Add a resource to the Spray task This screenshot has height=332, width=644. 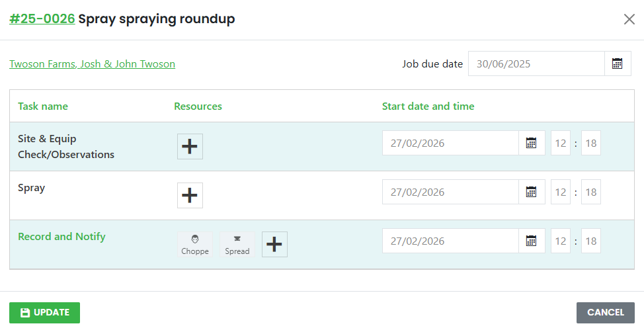pos(190,195)
